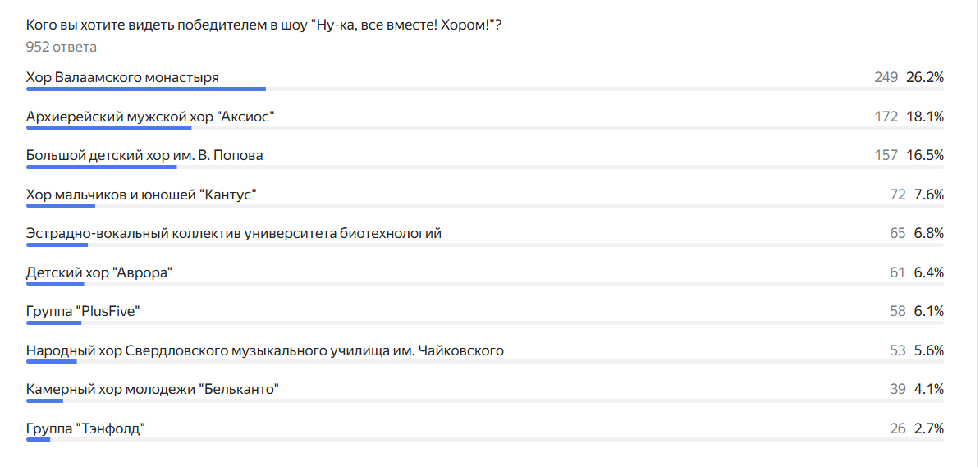Click the 16.5% percentage value

coord(925,155)
